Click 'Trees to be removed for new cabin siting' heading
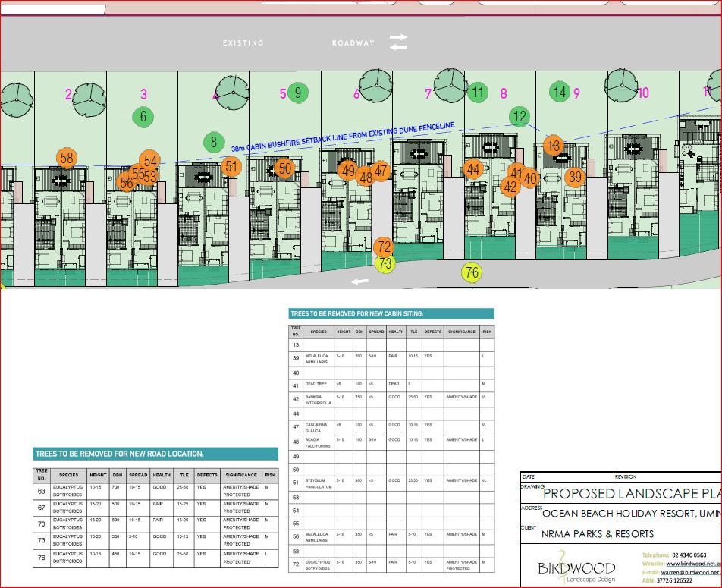Viewport: 722px width, 588px height. click(x=356, y=313)
